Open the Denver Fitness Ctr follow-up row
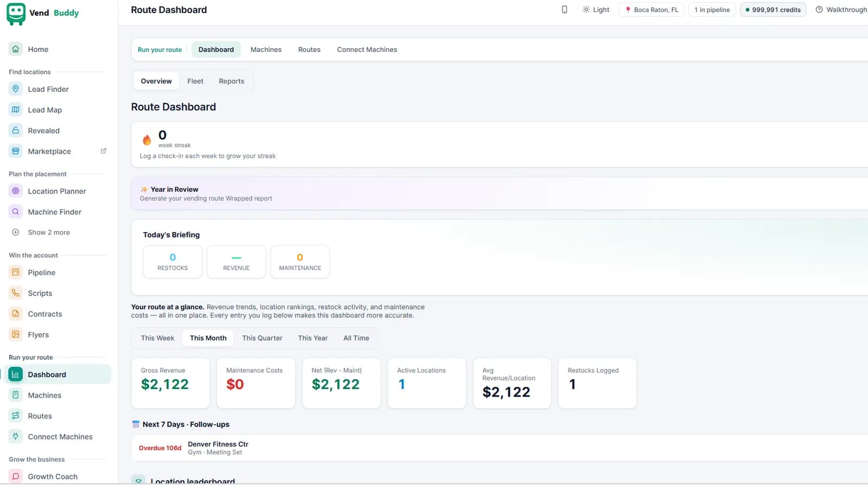 click(x=499, y=448)
